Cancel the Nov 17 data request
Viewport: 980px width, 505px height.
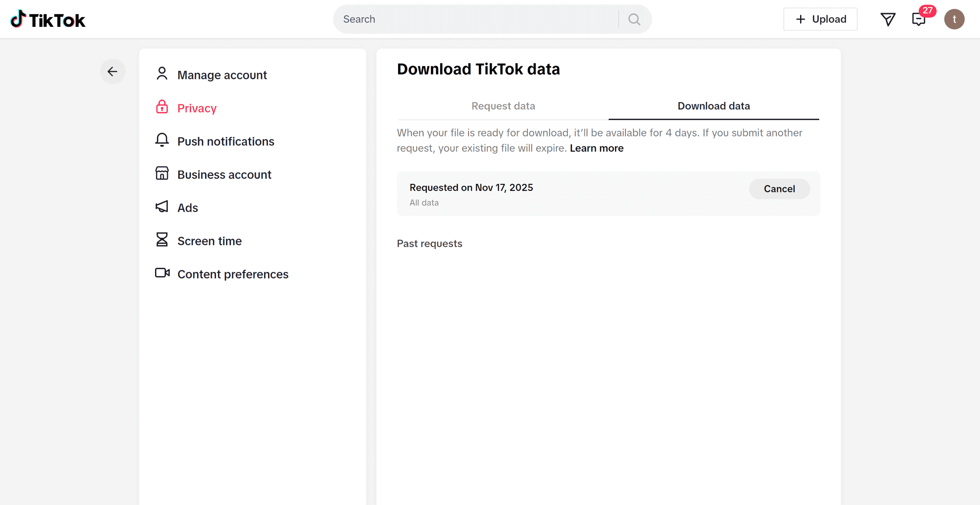779,189
